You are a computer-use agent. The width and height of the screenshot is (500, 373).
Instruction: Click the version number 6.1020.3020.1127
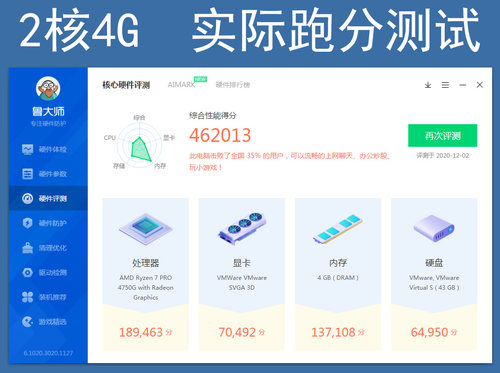(x=48, y=353)
